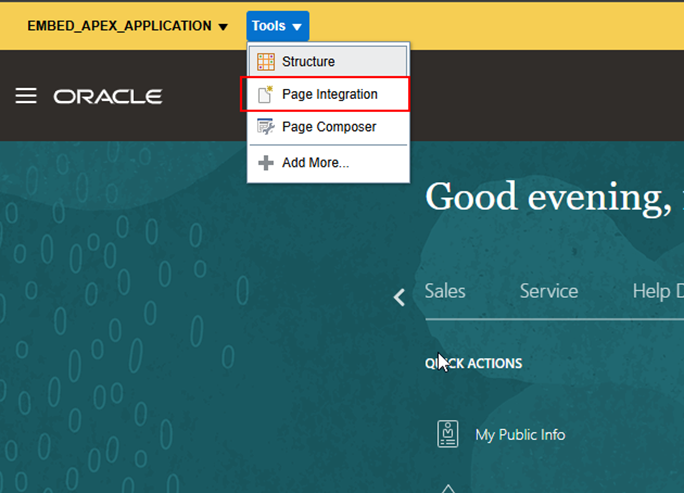Select Structure from Tools menu
684x493 pixels.
click(x=328, y=62)
